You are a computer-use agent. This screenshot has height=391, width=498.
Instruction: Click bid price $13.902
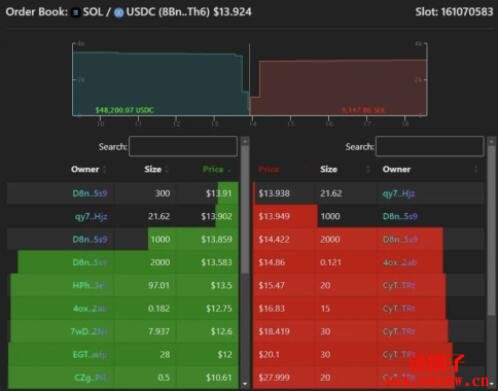217,217
